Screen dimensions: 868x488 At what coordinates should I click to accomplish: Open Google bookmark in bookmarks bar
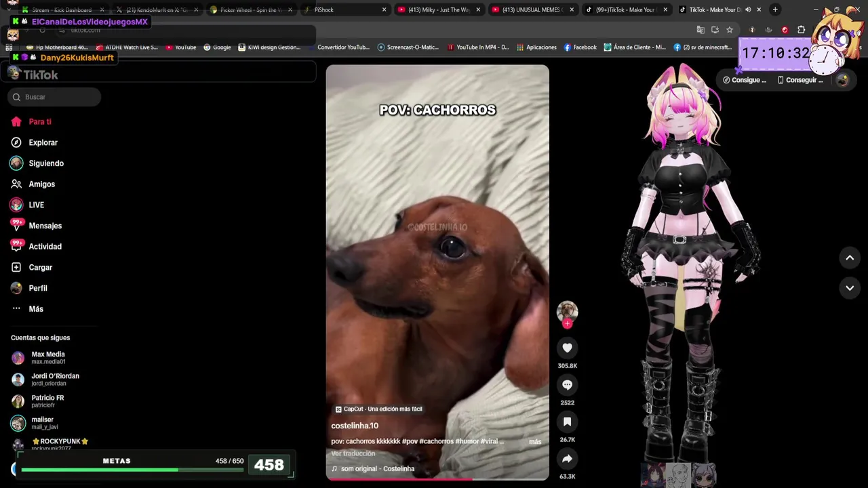[x=217, y=47]
